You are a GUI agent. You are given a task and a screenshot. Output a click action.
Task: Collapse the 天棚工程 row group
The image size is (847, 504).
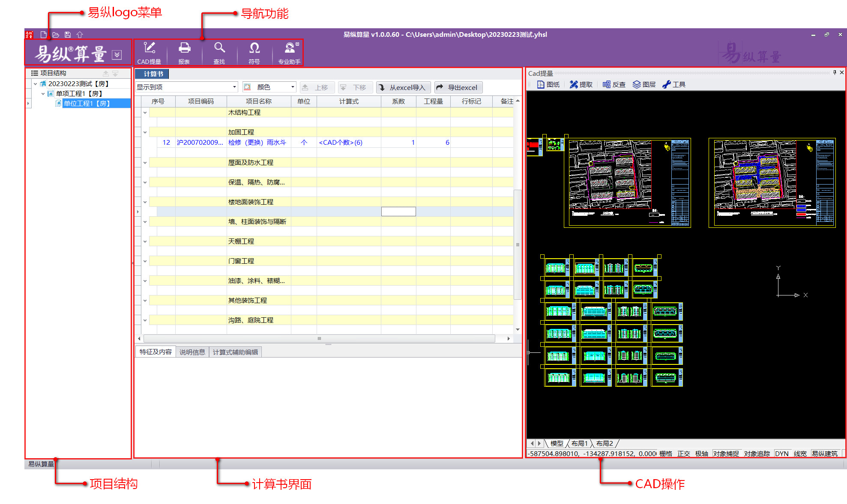(x=145, y=242)
